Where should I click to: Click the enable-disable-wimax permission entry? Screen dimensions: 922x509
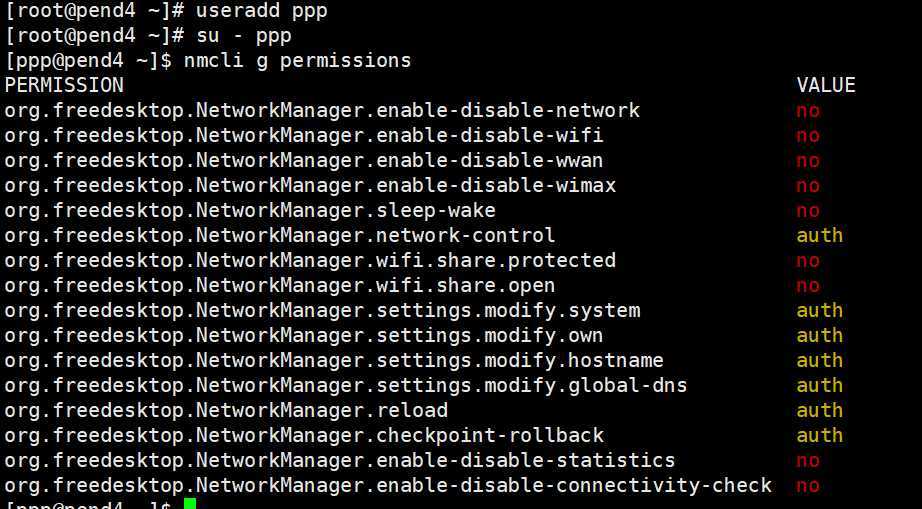[310, 185]
